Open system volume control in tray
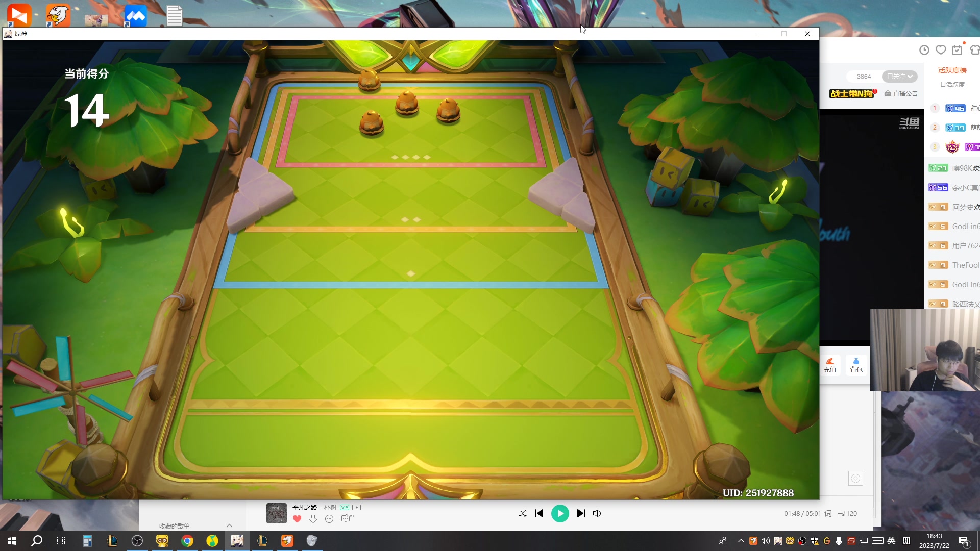The image size is (980, 551). tap(765, 541)
